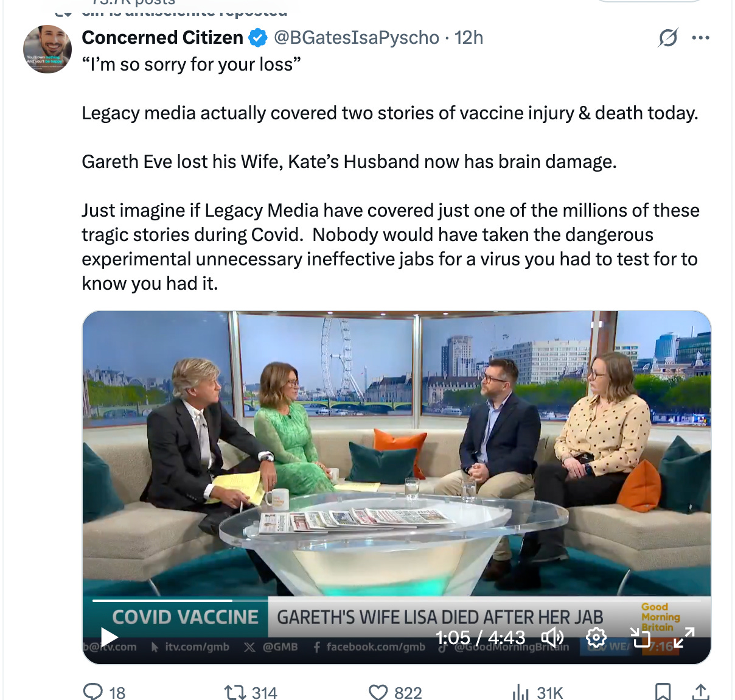735x700 pixels.
Task: Open the Grok explain icon on the post
Action: pyautogui.click(x=668, y=38)
